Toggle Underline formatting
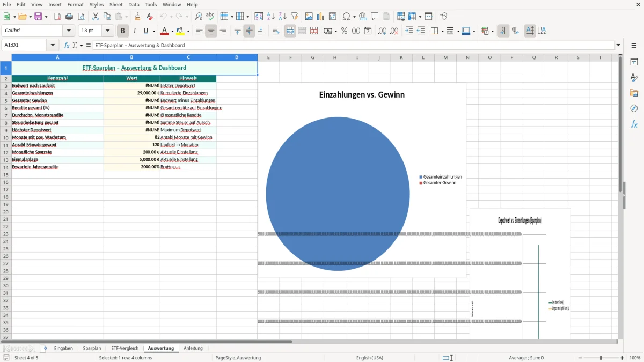 coord(145,31)
